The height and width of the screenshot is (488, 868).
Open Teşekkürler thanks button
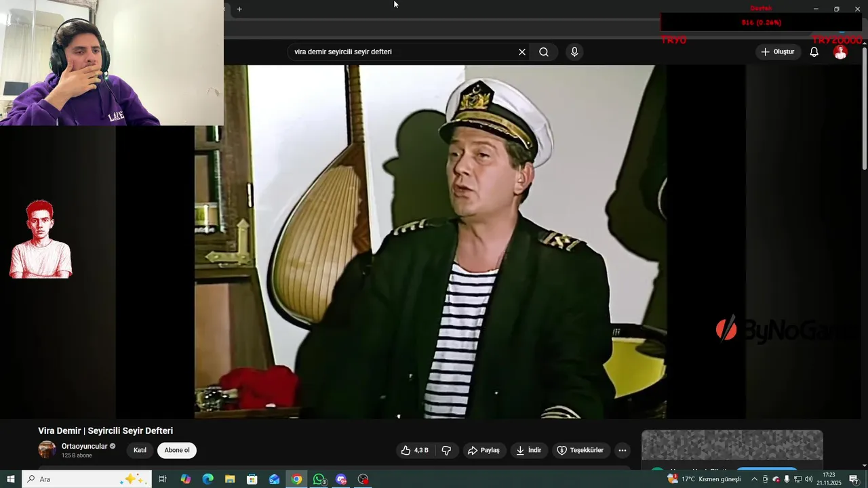[580, 450]
